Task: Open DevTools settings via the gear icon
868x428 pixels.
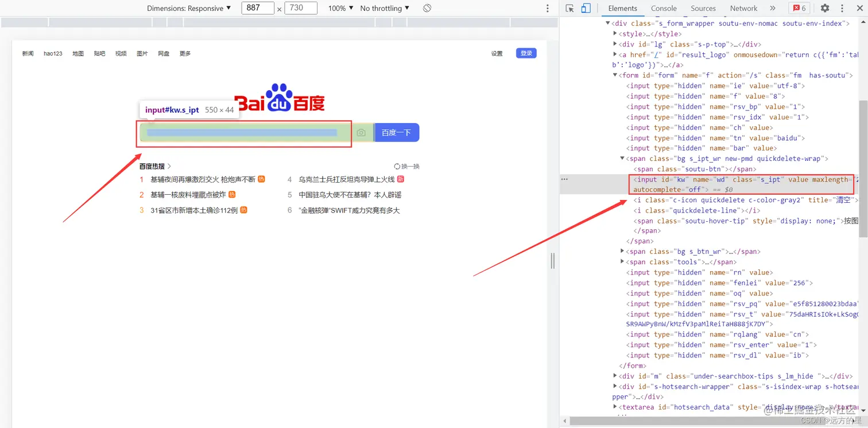Action: (824, 8)
